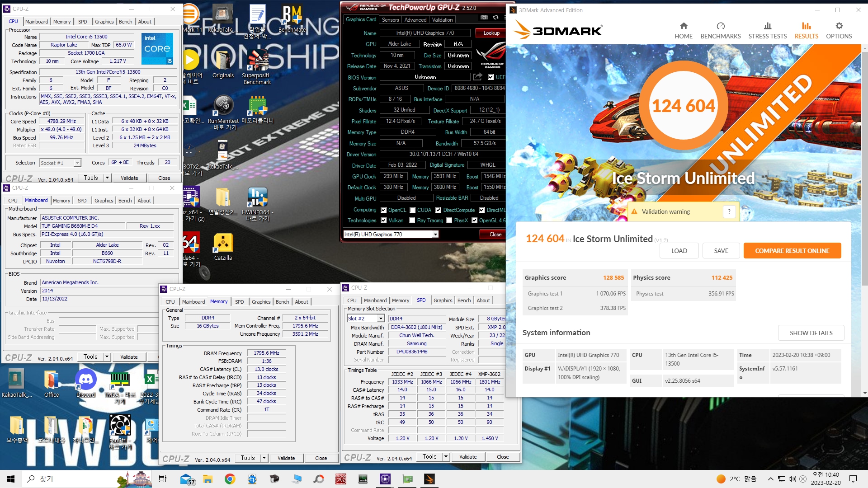Click the taskbar clock and date
The width and height of the screenshot is (868, 488).
(x=826, y=479)
